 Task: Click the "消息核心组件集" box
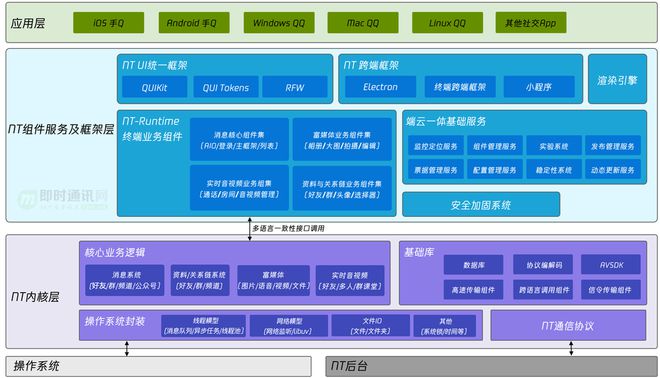[x=239, y=140]
